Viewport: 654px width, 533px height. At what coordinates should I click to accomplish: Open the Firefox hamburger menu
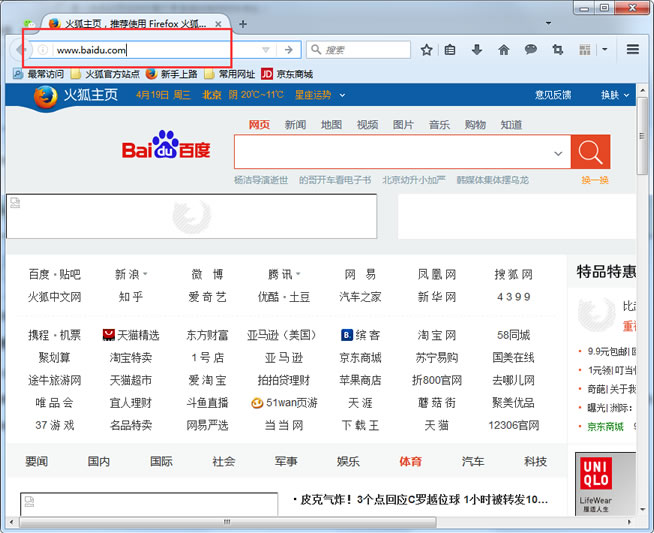tap(633, 50)
